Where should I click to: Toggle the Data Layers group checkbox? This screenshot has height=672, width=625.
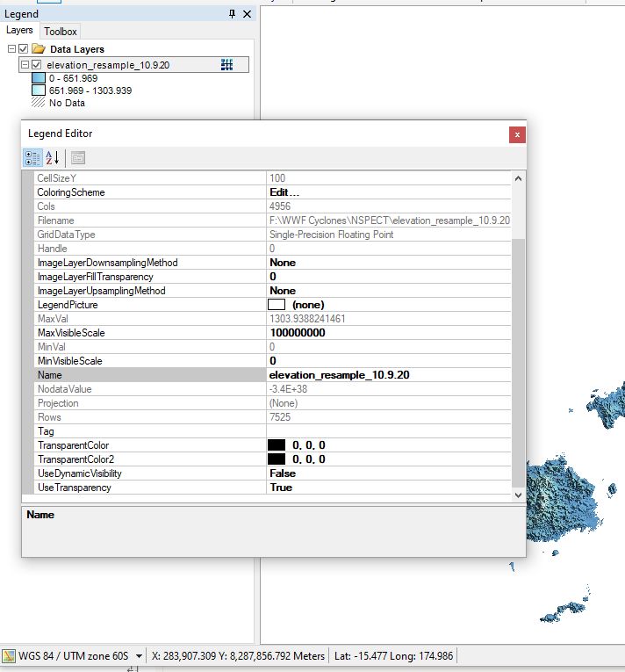pyautogui.click(x=24, y=49)
